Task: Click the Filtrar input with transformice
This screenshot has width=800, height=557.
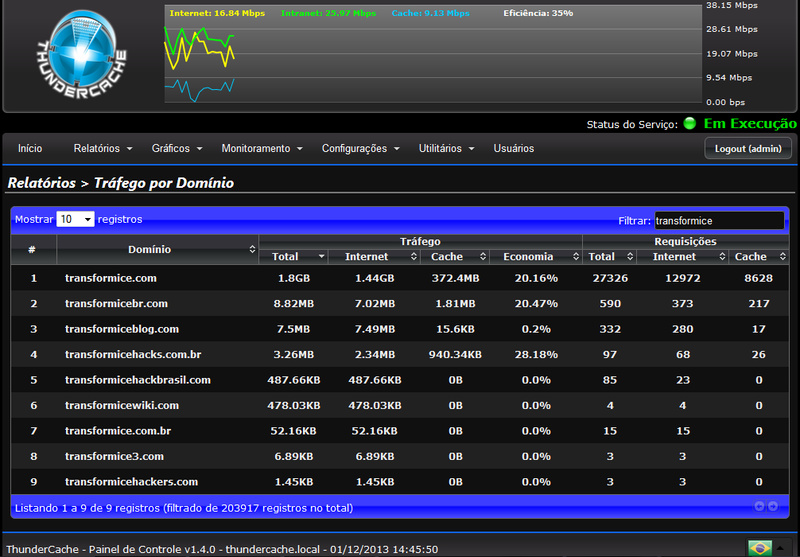Action: pos(719,220)
